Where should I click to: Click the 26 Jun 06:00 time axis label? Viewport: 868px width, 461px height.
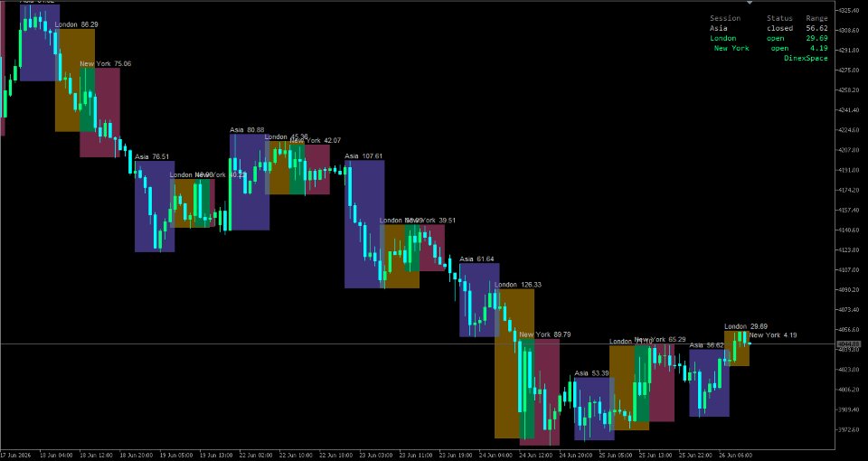pos(736,456)
